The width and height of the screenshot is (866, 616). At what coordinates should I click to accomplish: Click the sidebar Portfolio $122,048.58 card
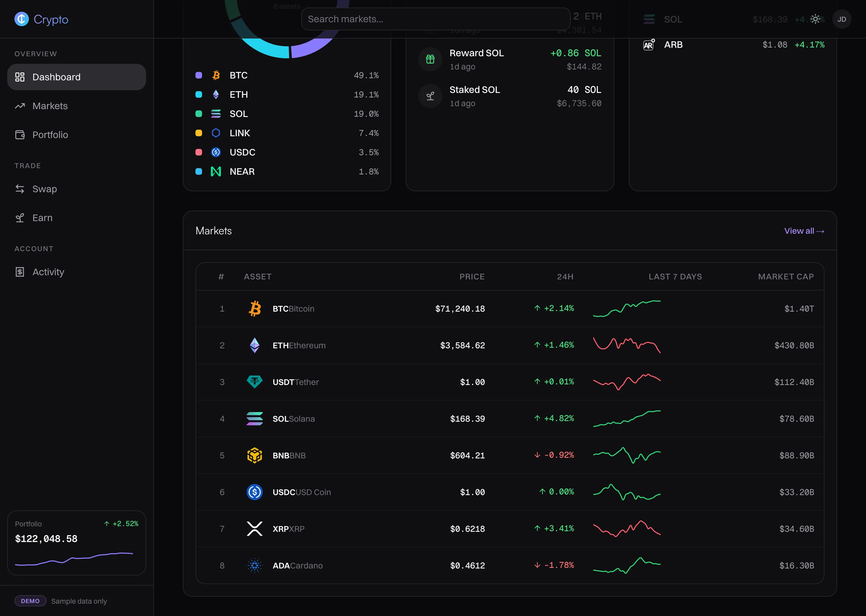(77, 543)
